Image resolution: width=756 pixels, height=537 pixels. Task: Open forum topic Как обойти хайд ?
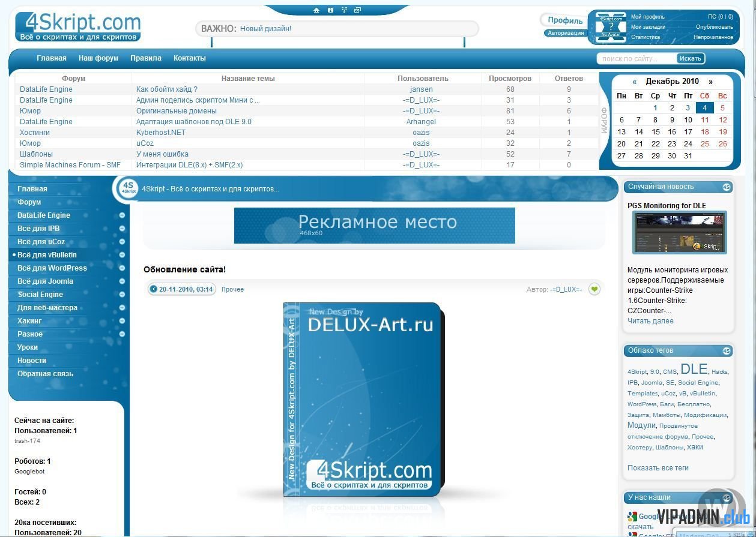pyautogui.click(x=167, y=89)
